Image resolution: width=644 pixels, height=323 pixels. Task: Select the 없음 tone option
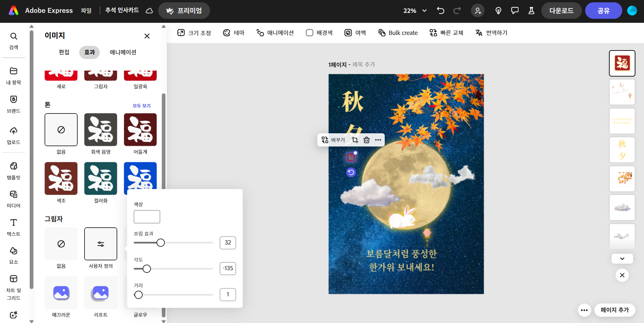click(61, 130)
